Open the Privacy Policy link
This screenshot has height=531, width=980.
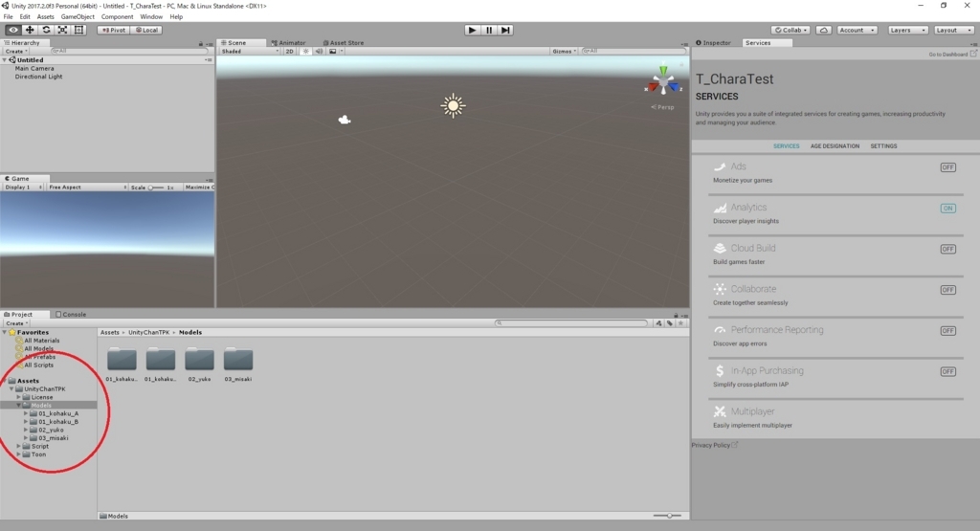[714, 446]
